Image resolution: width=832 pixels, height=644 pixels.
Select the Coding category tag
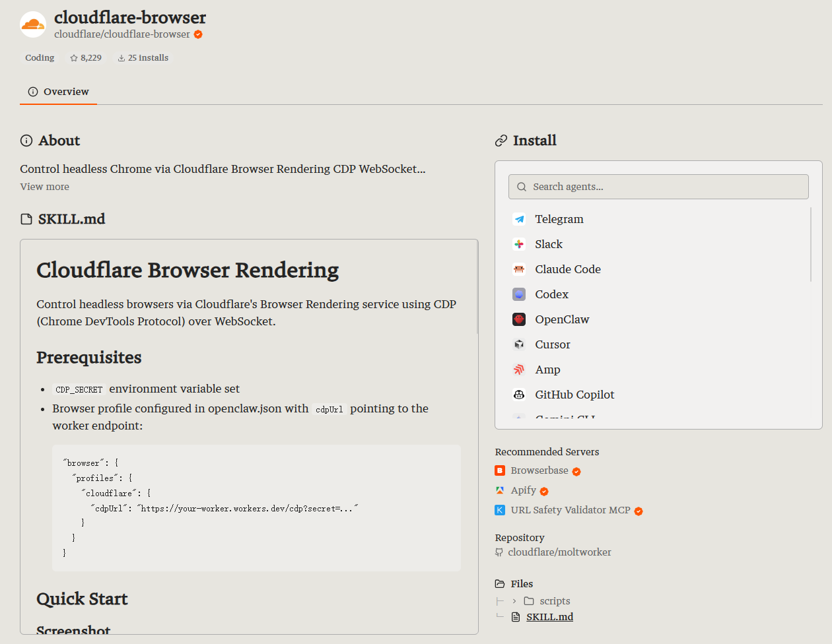(x=40, y=58)
